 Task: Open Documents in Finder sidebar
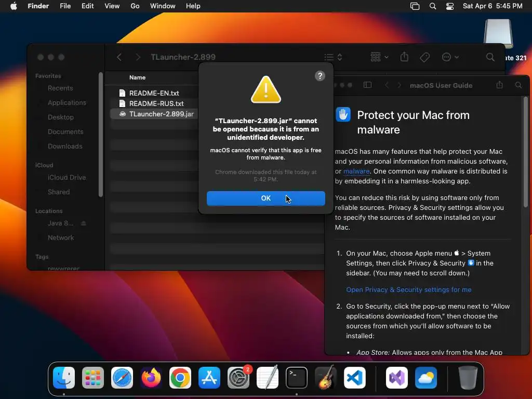click(65, 131)
